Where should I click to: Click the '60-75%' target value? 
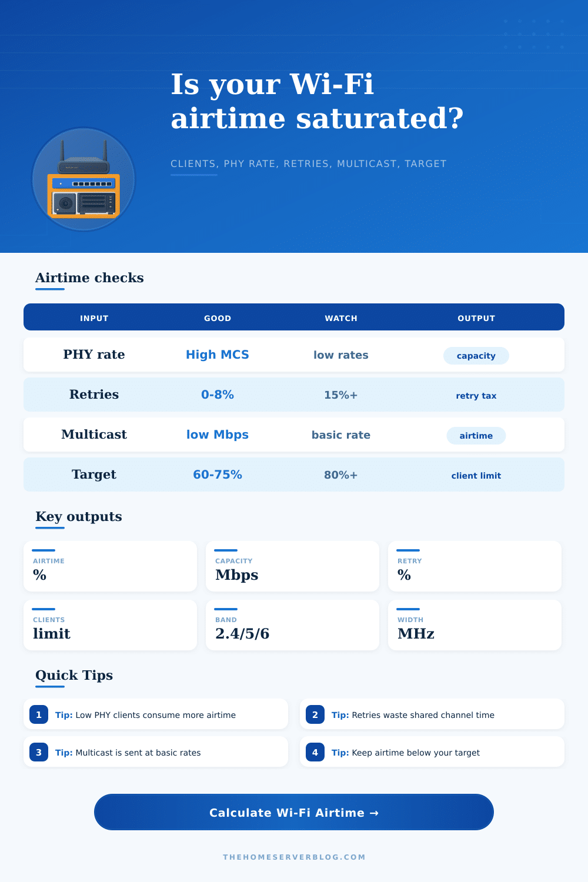(218, 475)
